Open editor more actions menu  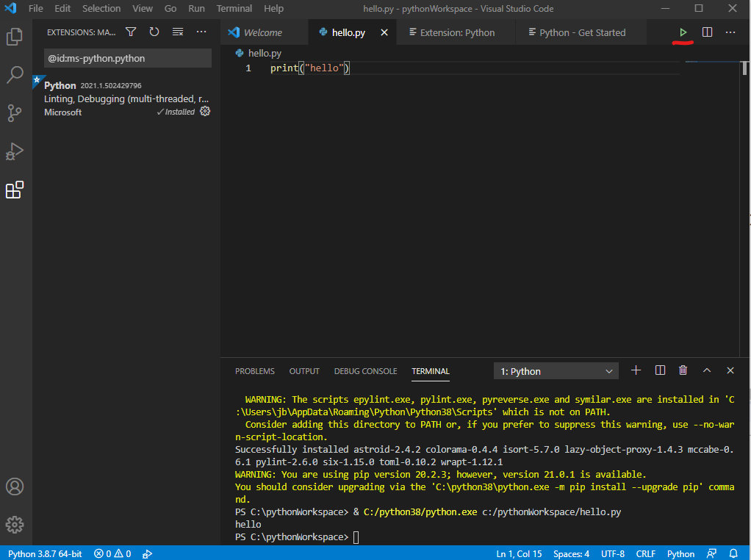(x=730, y=32)
